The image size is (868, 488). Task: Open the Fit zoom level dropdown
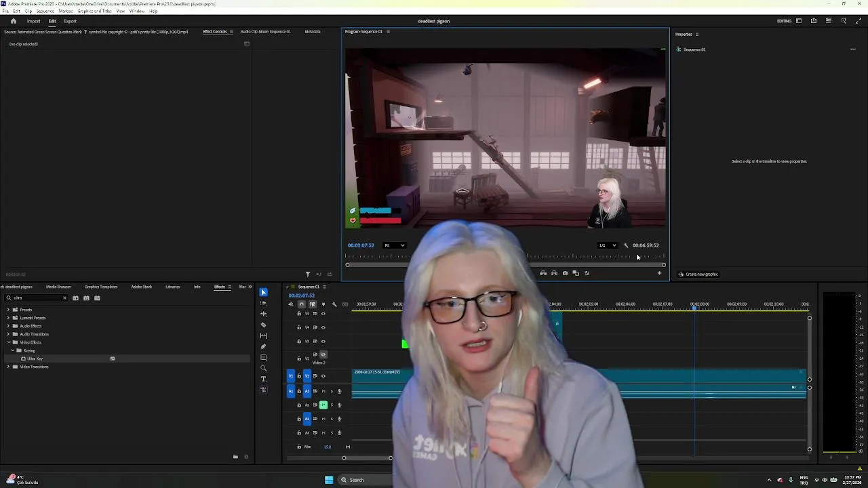[394, 245]
